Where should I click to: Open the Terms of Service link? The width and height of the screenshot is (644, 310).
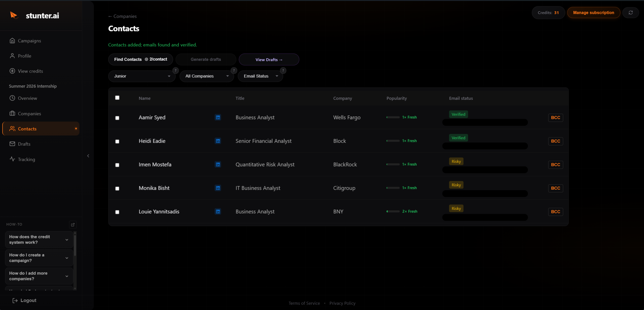[x=304, y=303]
